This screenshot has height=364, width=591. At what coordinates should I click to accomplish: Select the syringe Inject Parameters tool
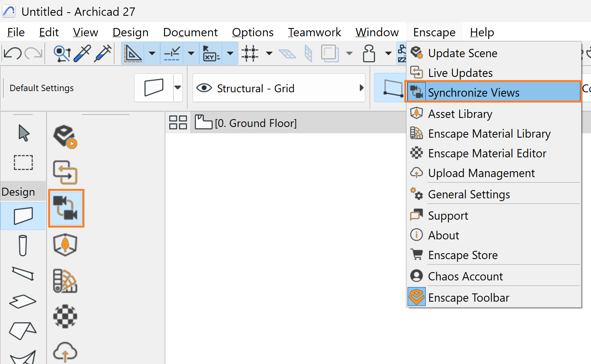point(103,54)
